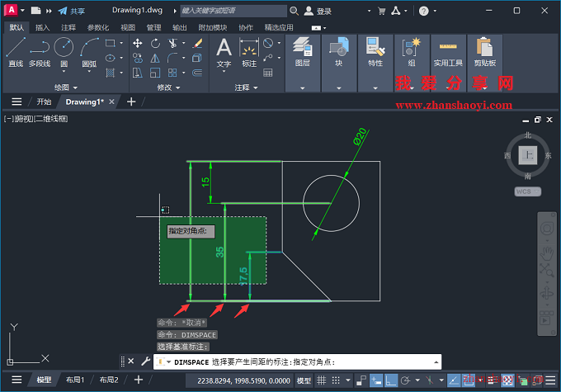This screenshot has height=392, width=561.
Task: Click the 共享 share button
Action: coord(72,11)
